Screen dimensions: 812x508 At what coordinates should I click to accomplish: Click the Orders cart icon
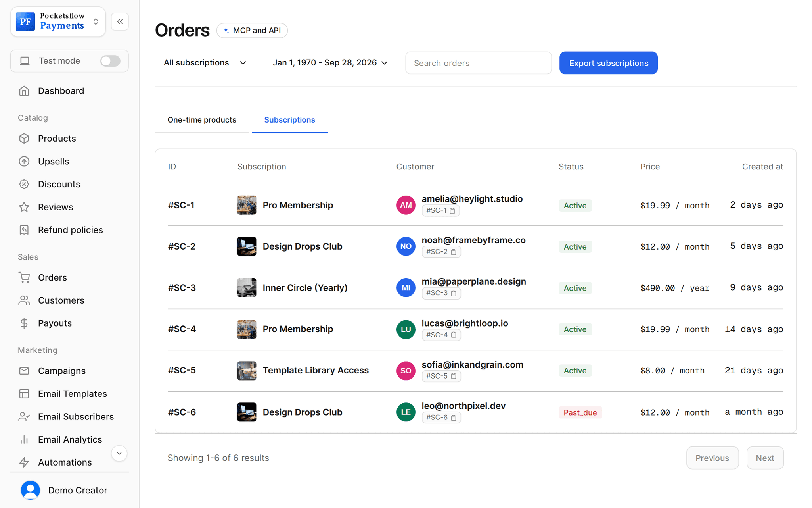(24, 277)
